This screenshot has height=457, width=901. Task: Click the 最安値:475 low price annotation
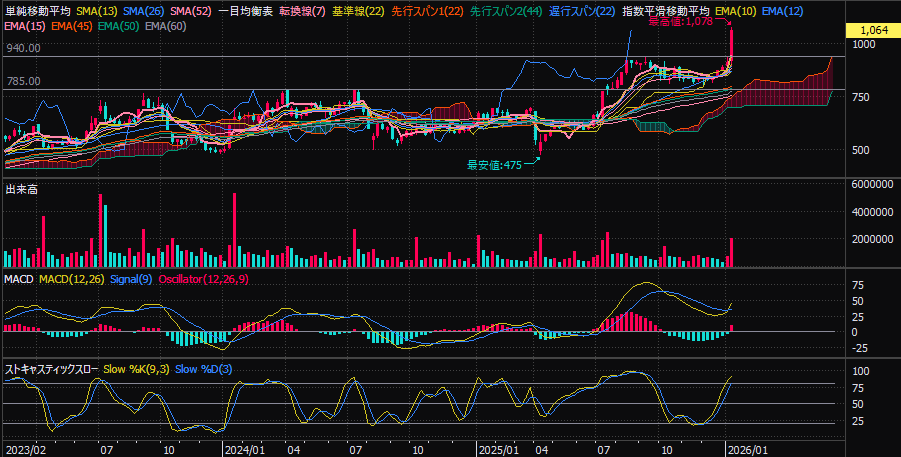tap(494, 164)
